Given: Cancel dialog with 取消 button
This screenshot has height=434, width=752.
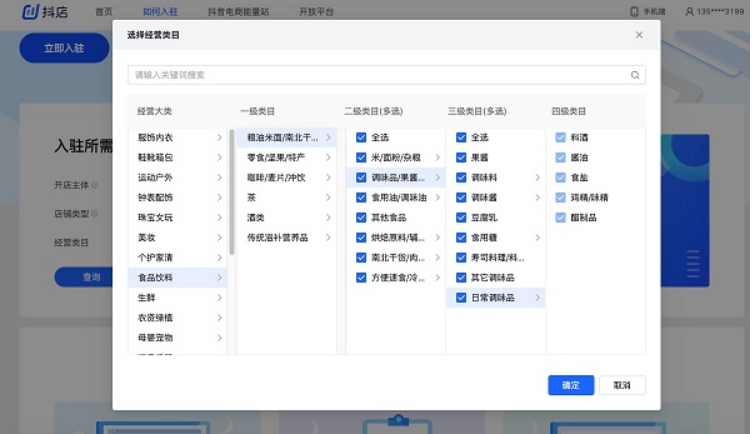Looking at the screenshot, I should (622, 385).
